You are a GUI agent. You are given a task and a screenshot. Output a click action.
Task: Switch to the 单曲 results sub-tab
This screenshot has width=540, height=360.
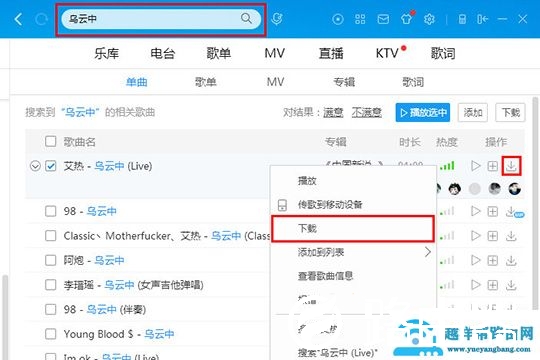[137, 82]
